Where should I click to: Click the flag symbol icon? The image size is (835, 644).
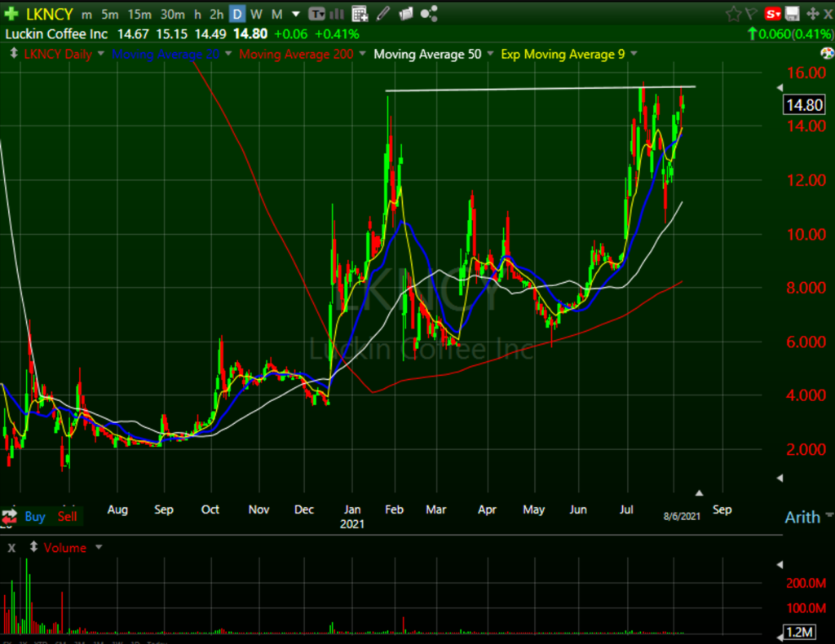tap(751, 14)
